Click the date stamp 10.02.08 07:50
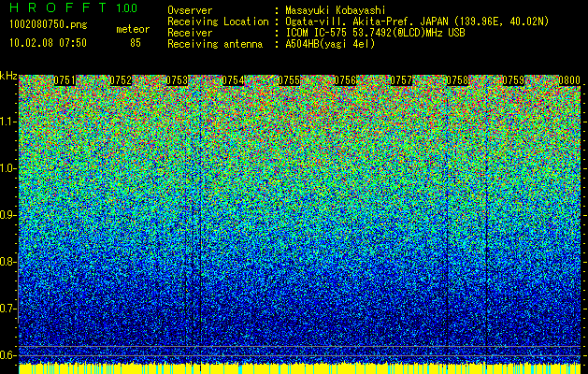The image size is (588, 374). 48,43
